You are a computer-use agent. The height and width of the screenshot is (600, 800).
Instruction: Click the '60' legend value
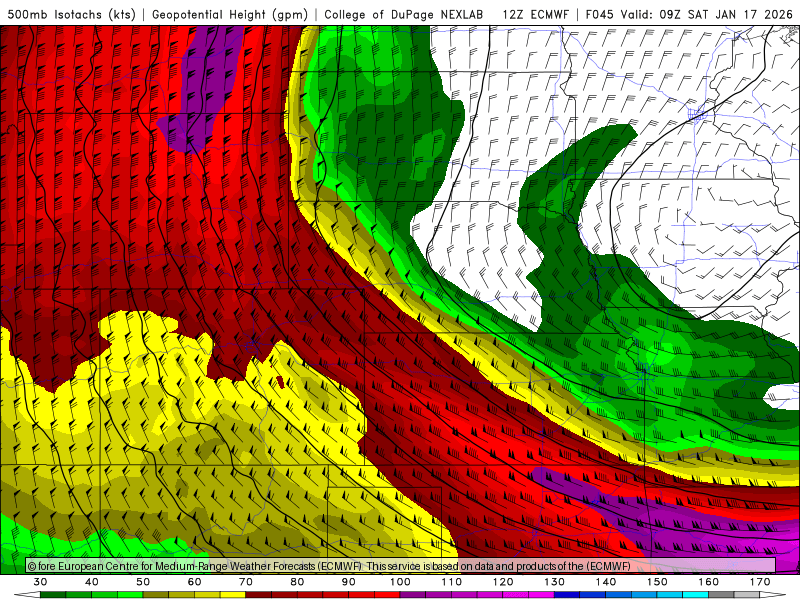pos(194,582)
